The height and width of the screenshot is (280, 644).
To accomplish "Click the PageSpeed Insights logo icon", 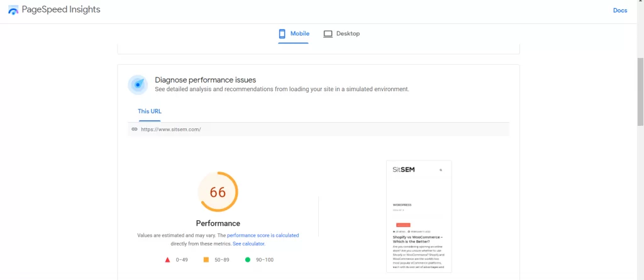I will click(13, 10).
